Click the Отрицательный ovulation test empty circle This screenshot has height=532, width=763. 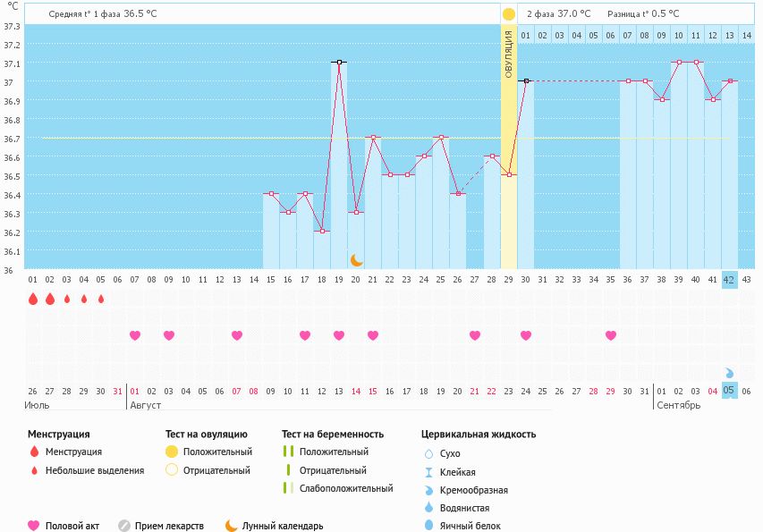172,470
